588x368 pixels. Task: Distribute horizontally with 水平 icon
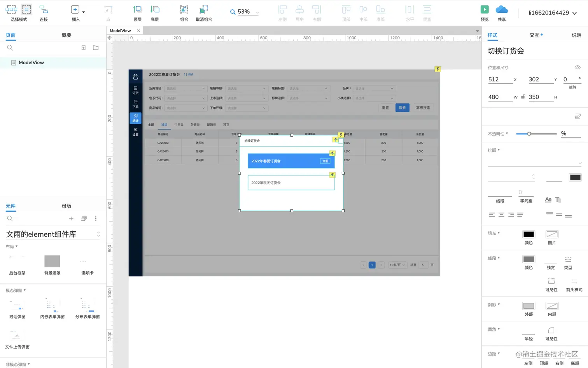pyautogui.click(x=410, y=9)
